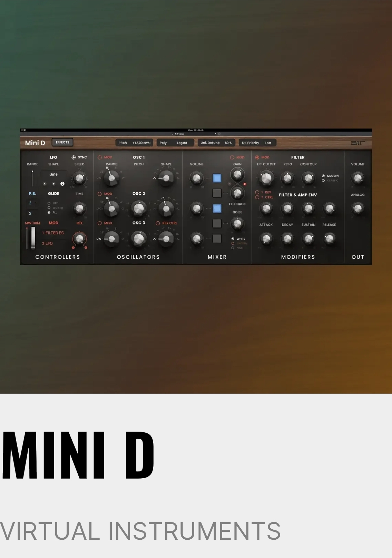This screenshot has width=392, height=558.
Task: Toggle the mixer switch linked to Noise knob
Action: 217,223
